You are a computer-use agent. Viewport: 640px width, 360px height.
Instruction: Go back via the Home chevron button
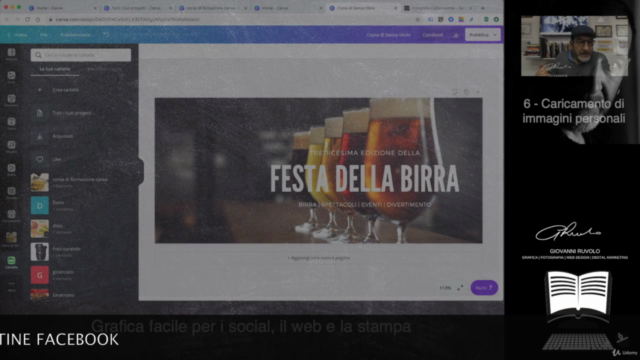[x=17, y=35]
